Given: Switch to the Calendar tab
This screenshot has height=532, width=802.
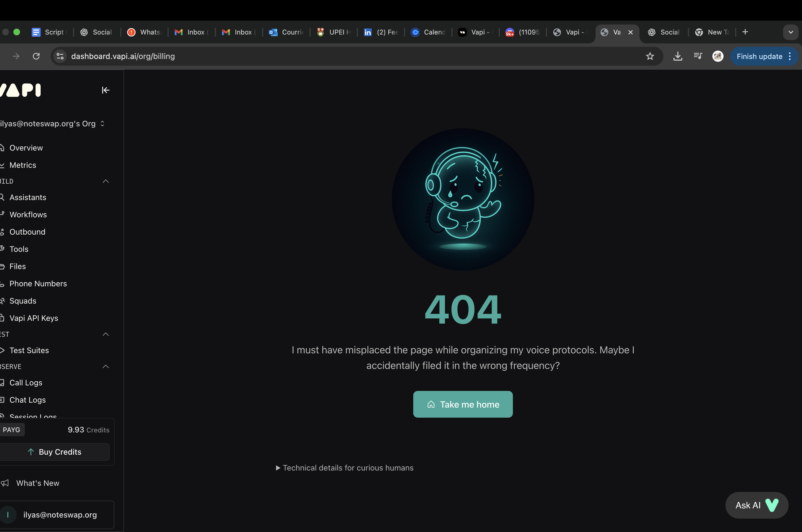Looking at the screenshot, I should click(x=429, y=32).
